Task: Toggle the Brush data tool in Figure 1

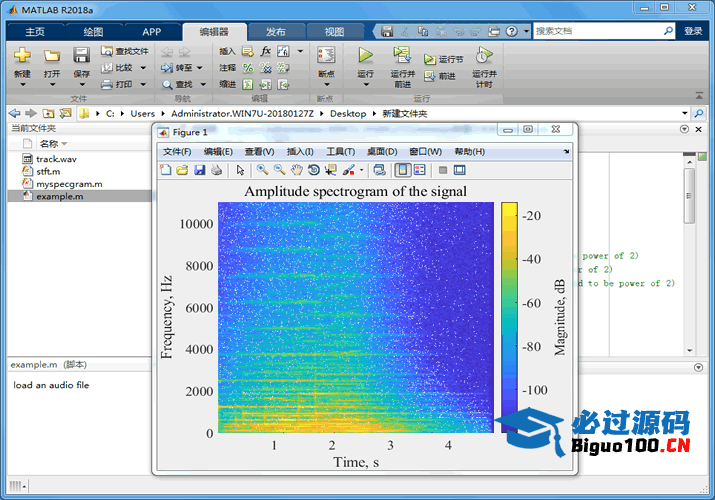Action: (349, 170)
